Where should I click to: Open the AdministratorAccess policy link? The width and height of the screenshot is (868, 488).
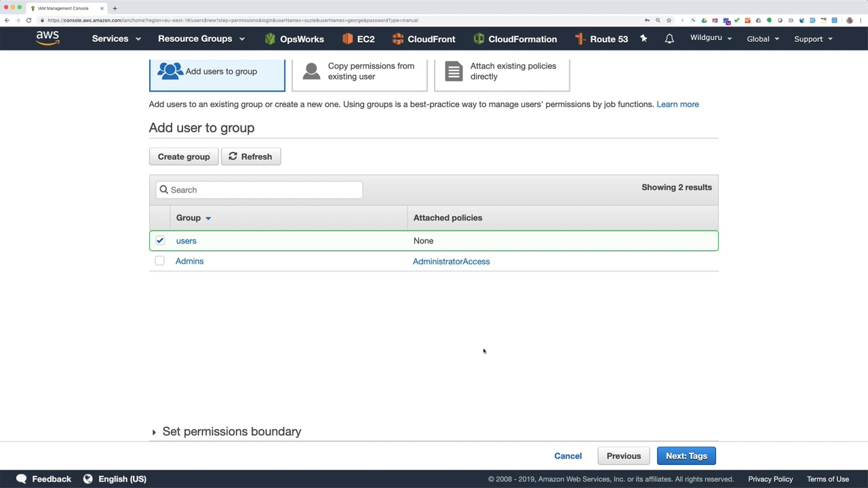[451, 262]
